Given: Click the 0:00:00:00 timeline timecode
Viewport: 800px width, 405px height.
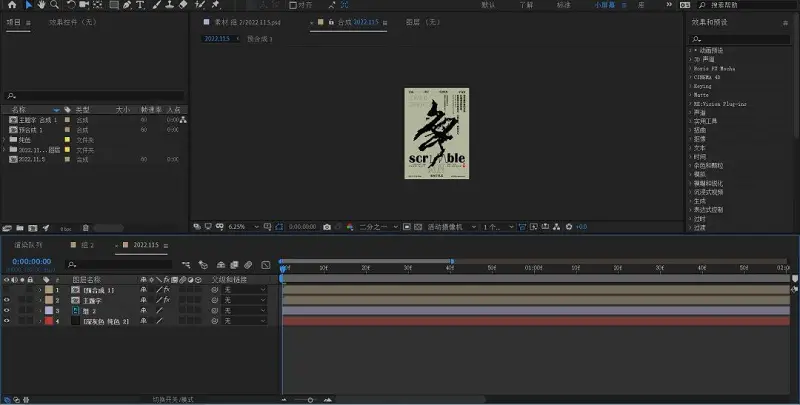Looking at the screenshot, I should tap(32, 262).
